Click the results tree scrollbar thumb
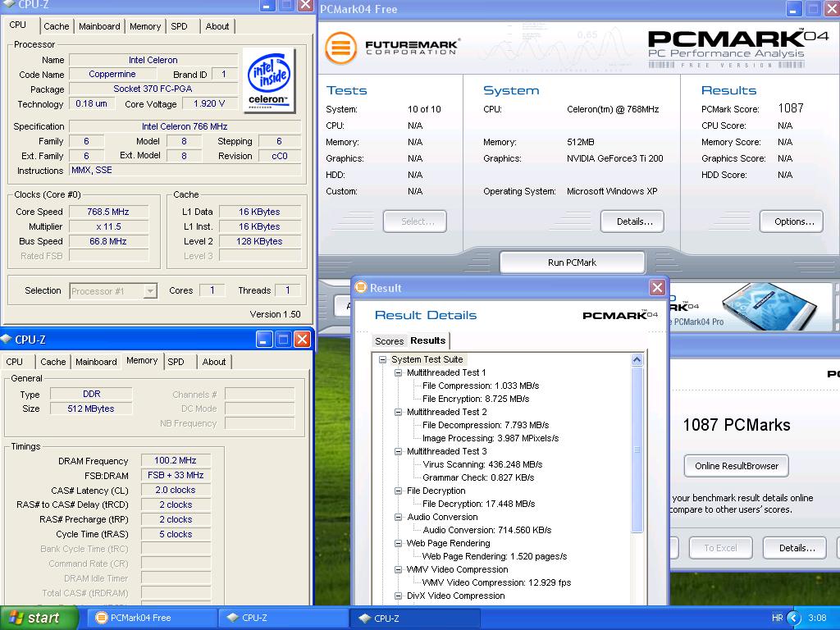 pos(637,450)
